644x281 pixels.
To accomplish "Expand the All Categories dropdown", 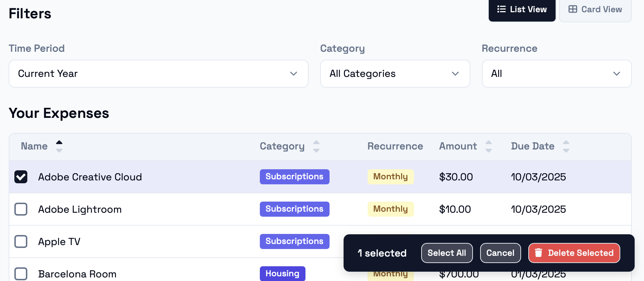I will (395, 74).
